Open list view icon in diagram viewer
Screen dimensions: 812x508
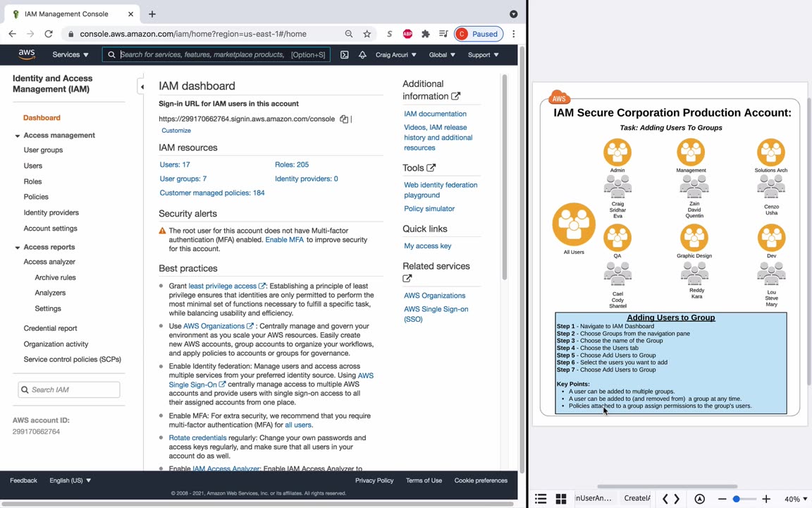[541, 499]
